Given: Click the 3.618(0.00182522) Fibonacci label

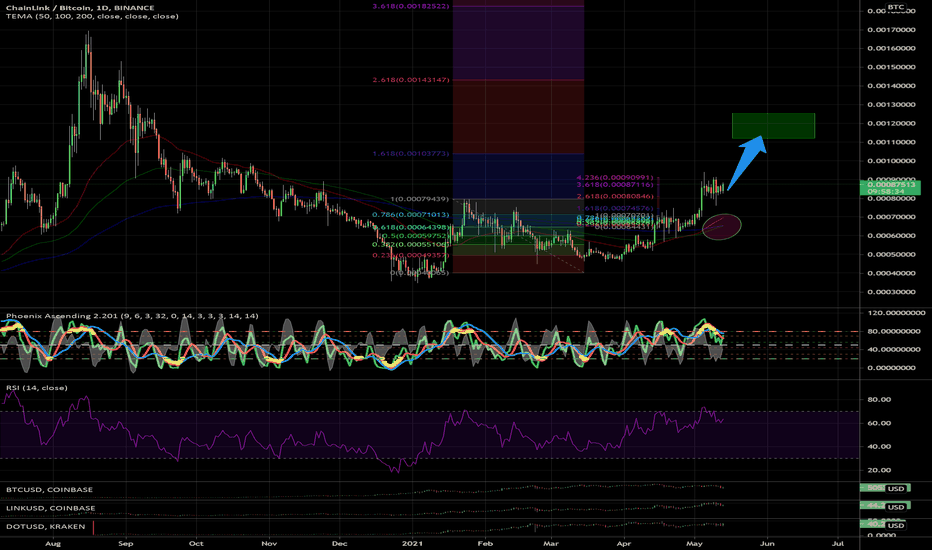Looking at the screenshot, I should point(411,6).
